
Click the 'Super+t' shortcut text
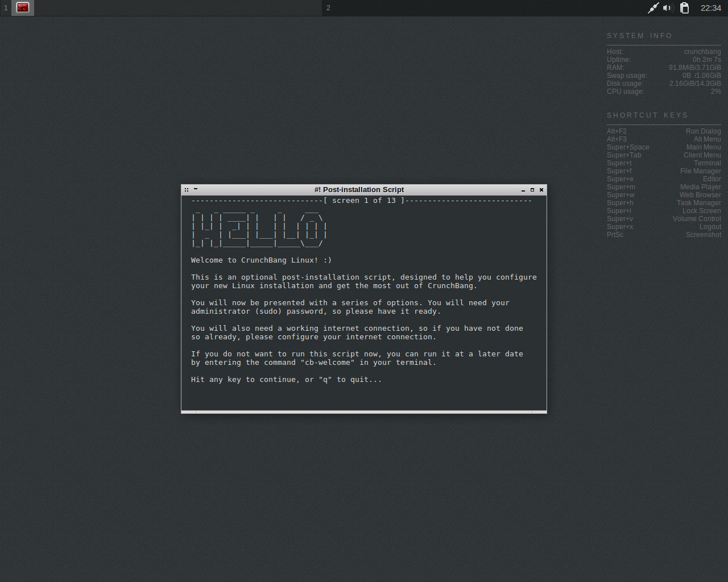click(619, 163)
